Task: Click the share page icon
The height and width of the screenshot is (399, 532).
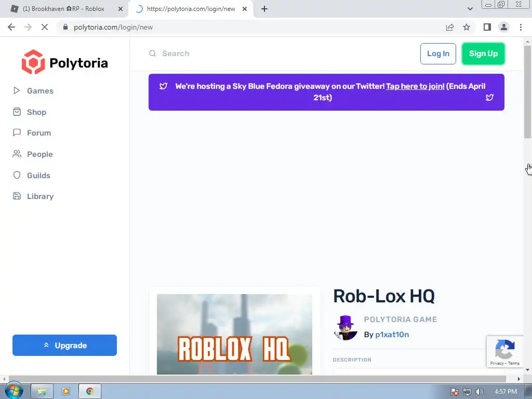Action: point(450,27)
